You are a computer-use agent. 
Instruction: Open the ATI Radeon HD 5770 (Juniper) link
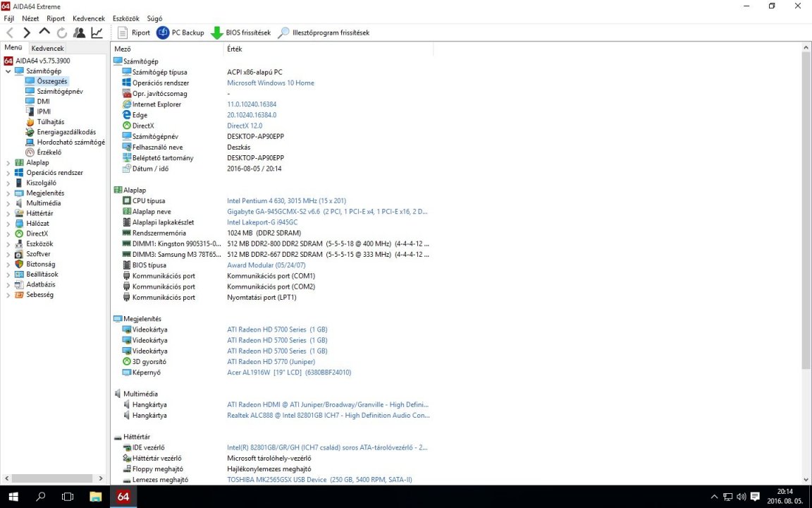click(x=271, y=362)
